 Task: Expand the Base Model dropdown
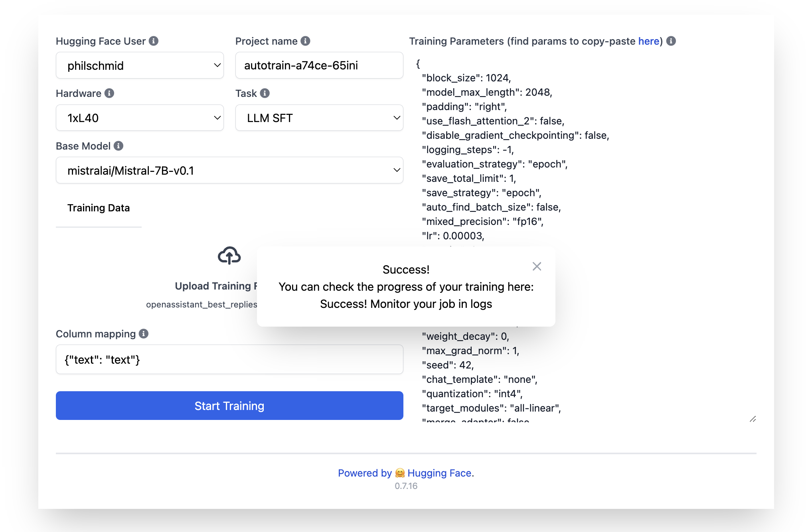pyautogui.click(x=229, y=171)
